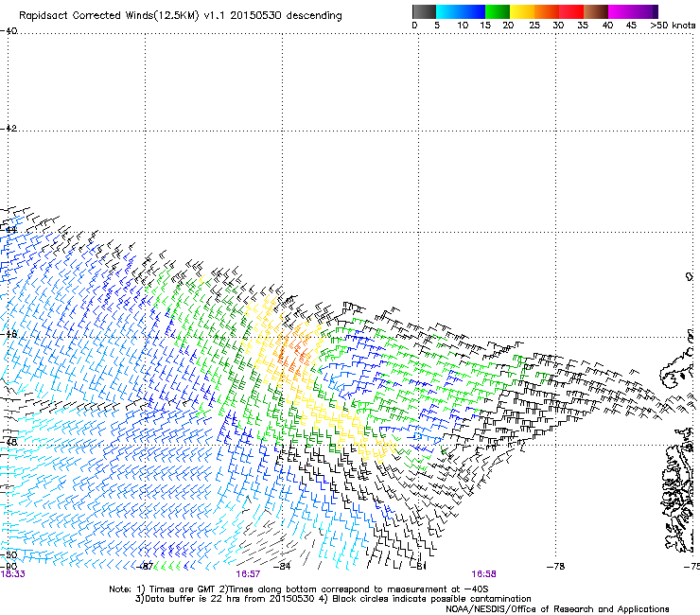Click the '-46' latitude label
The height and width of the screenshot is (615, 700).
coord(9,334)
